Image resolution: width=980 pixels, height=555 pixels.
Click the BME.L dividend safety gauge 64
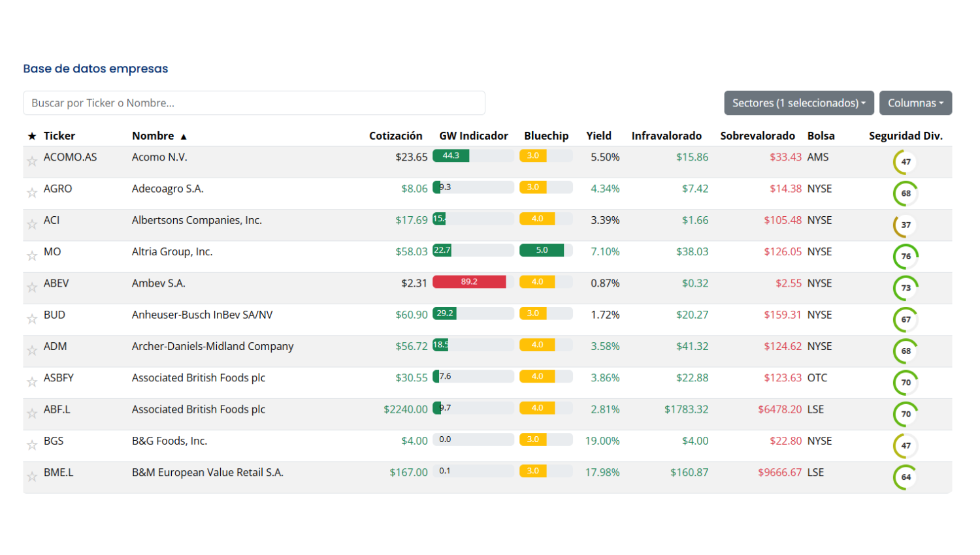(906, 477)
